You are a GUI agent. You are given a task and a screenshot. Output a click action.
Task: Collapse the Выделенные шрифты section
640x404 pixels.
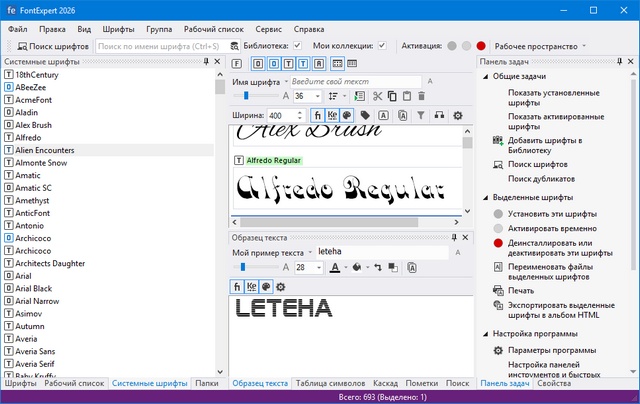coord(486,198)
